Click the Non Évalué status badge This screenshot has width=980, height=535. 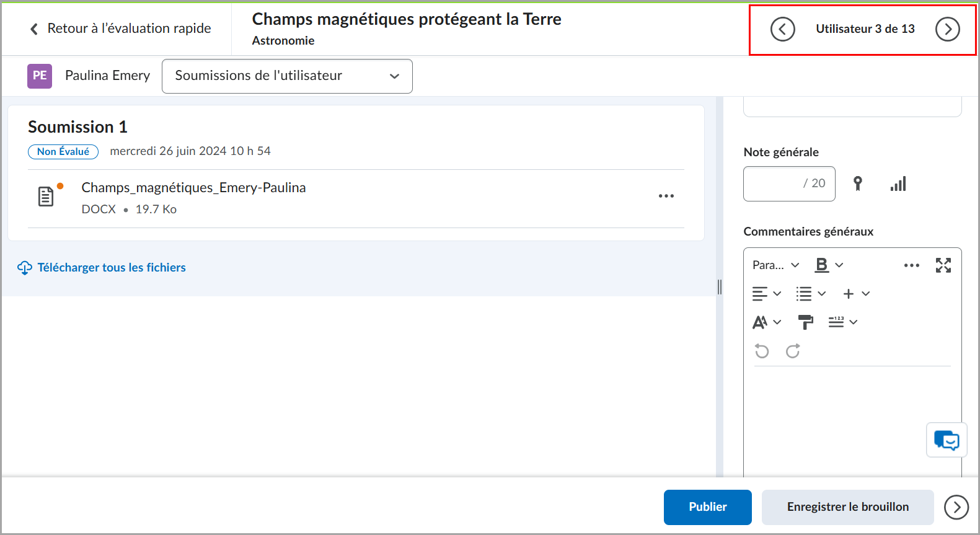point(63,151)
